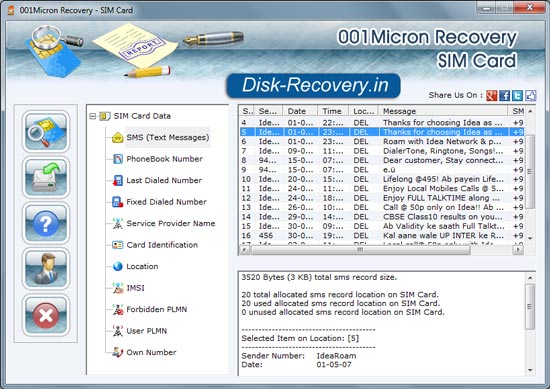Select User PLMN tree item
The height and width of the screenshot is (389, 550).
(147, 331)
